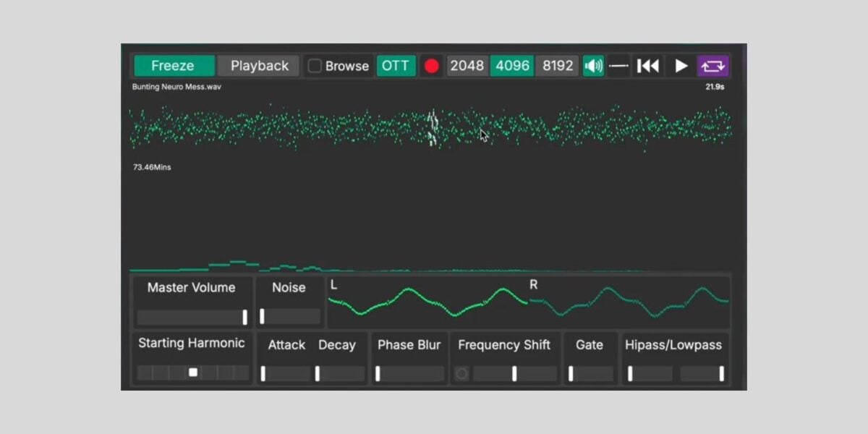
Task: Click the horizontal line volume icon
Action: click(618, 66)
